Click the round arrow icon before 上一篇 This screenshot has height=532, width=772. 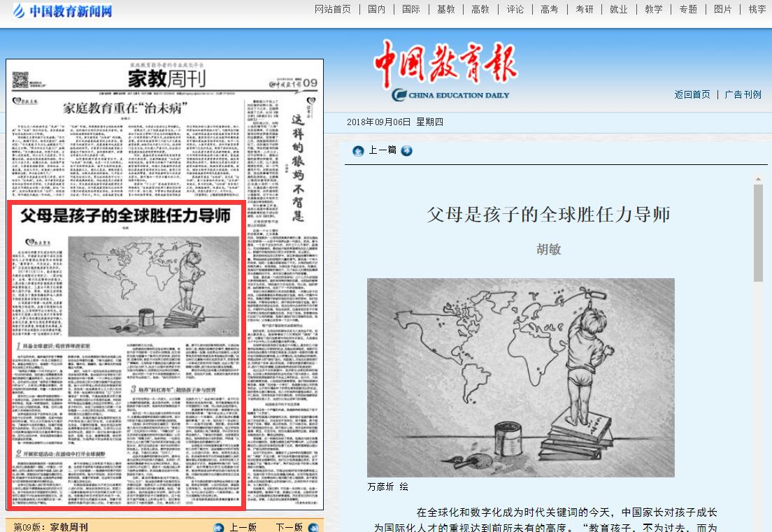pos(359,150)
